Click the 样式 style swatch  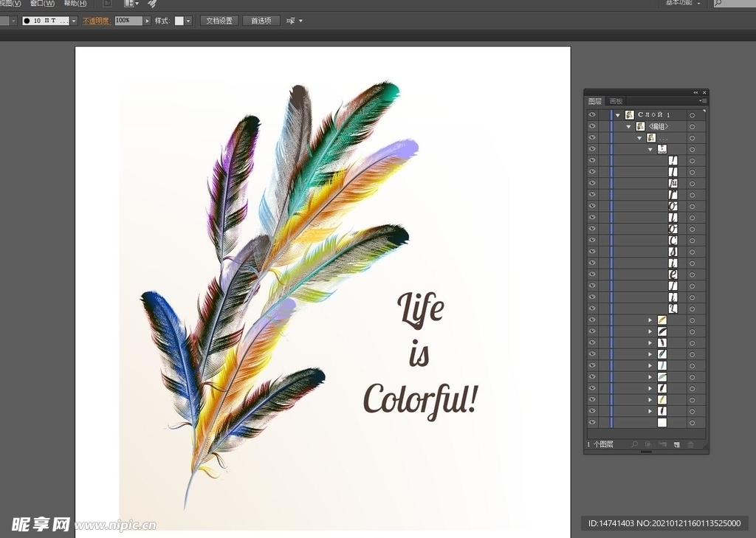(179, 21)
